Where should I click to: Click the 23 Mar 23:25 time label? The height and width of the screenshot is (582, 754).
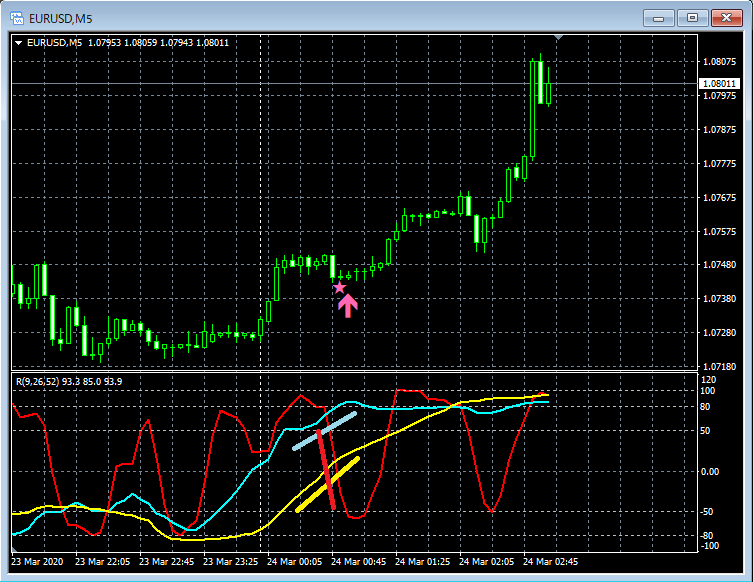230,561
